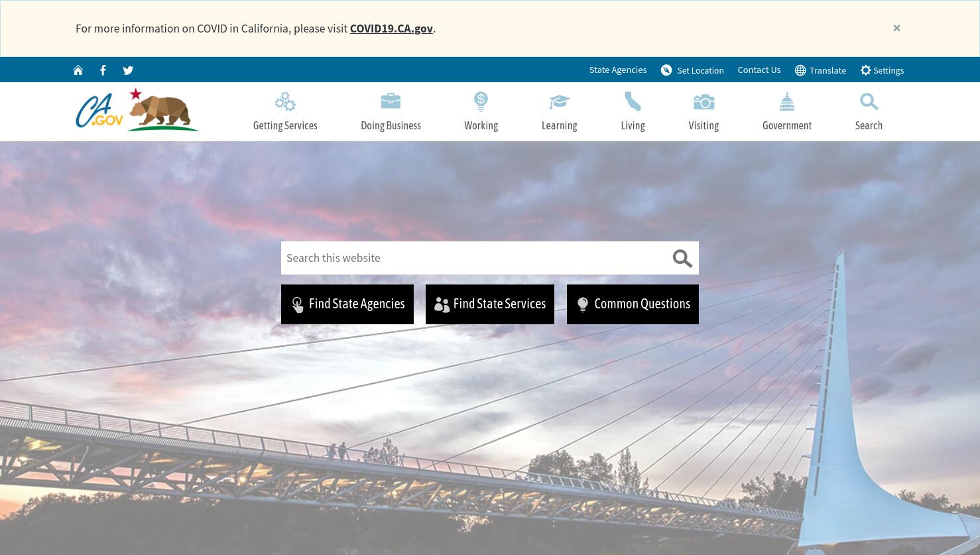Open the Working menu label
The image size is (980, 555).
481,125
